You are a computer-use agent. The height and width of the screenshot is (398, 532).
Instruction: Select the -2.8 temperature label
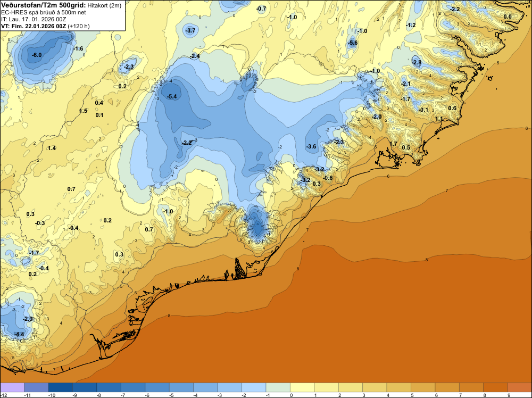(417, 62)
